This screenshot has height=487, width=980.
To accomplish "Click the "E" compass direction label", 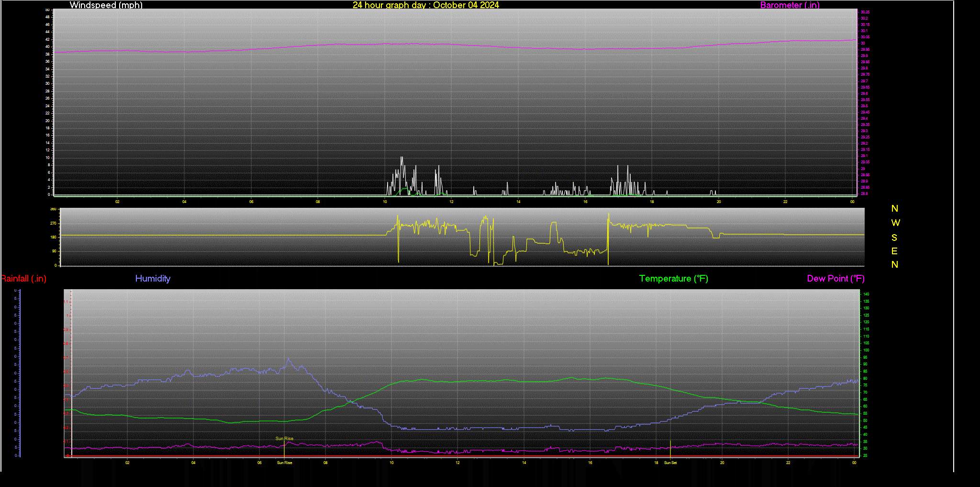I will click(894, 251).
